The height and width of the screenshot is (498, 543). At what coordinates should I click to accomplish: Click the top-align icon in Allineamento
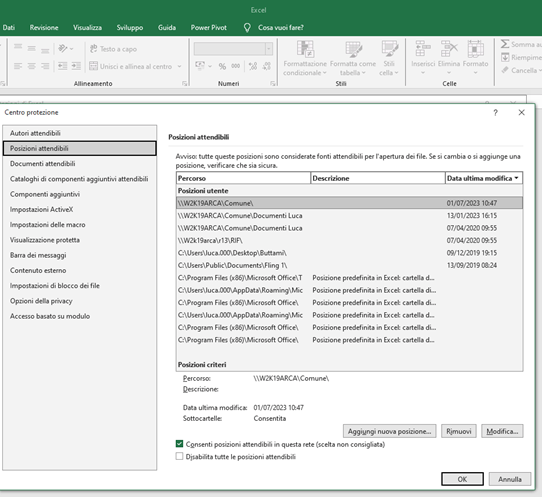coord(18,48)
